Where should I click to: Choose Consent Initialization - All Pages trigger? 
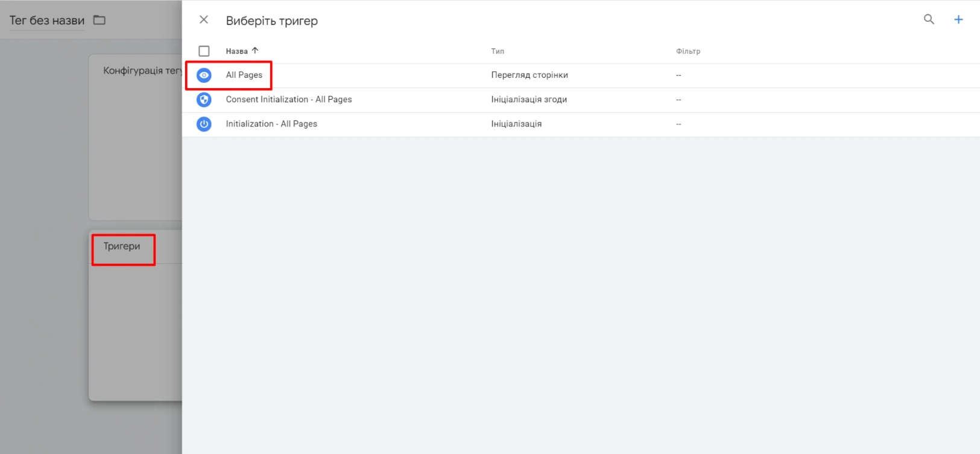(x=288, y=100)
